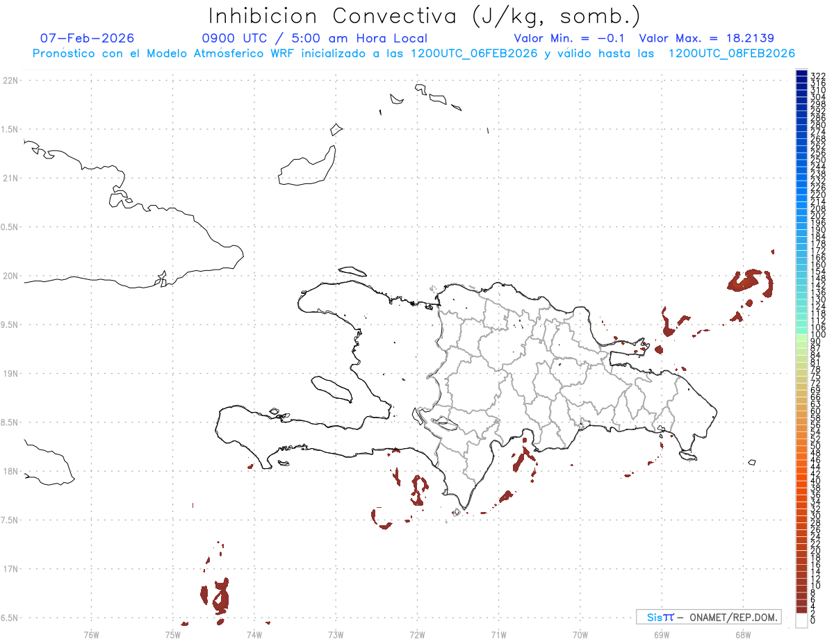This screenshot has height=644, width=834.
Task: Click the '1200UTC_08FEB2026' valid-until timestamp
Action: pos(731,53)
